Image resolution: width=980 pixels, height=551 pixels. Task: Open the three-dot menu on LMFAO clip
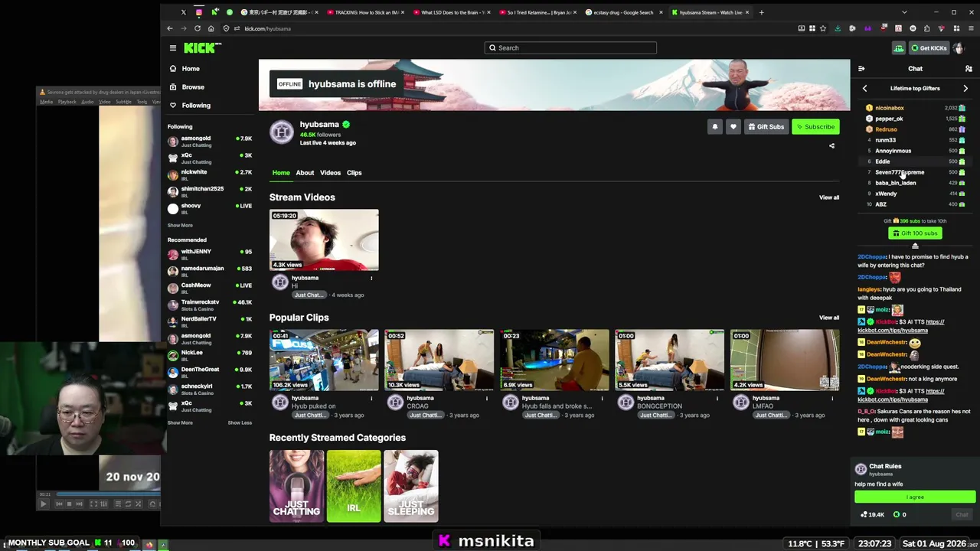[832, 398]
